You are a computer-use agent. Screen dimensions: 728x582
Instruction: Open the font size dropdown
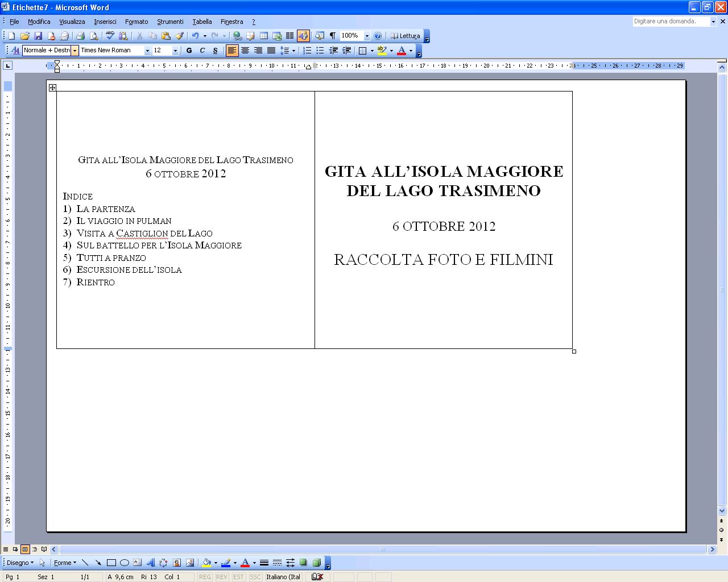pyautogui.click(x=176, y=51)
